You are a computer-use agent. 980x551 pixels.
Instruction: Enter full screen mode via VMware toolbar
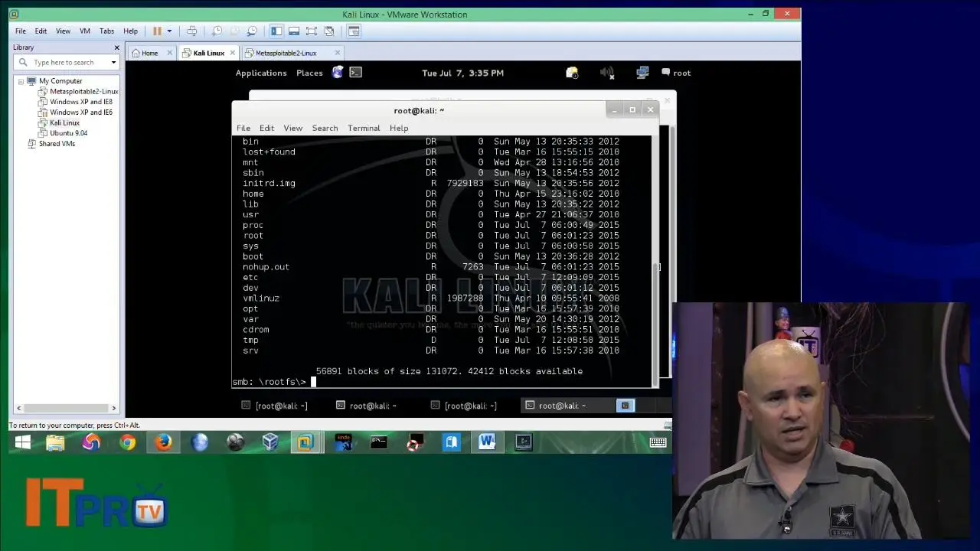pos(312,31)
